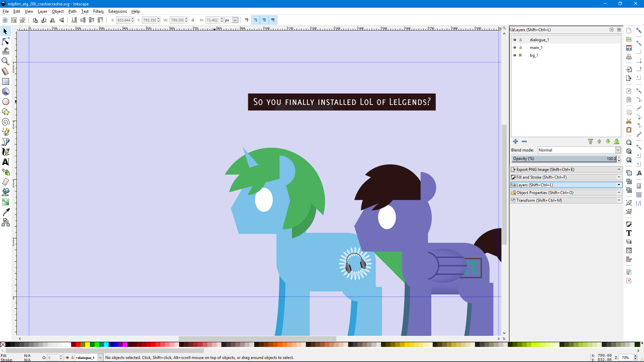Select the Node edit tool
Screen dimensions: 644x362
click(6, 41)
